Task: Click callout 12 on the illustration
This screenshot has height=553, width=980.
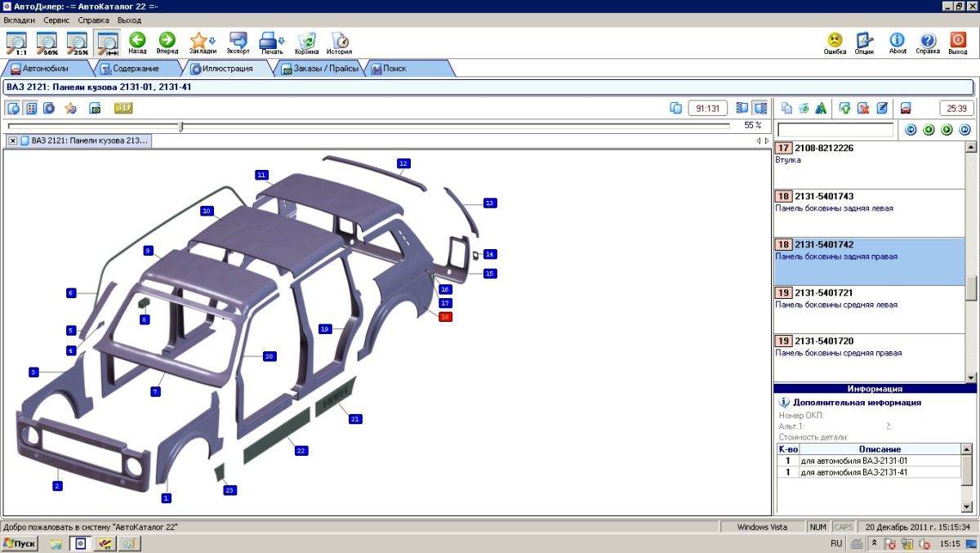Action: (403, 163)
